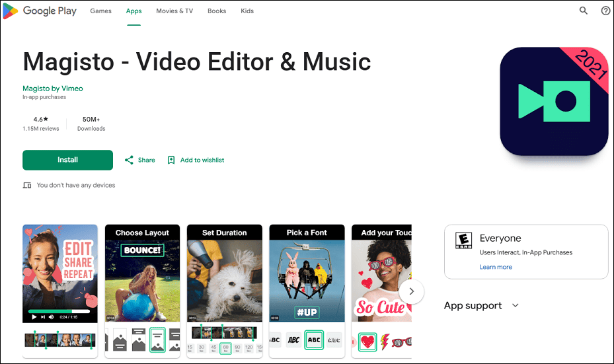Click the green Install button
Screen dimensions: 614x364
click(x=67, y=160)
